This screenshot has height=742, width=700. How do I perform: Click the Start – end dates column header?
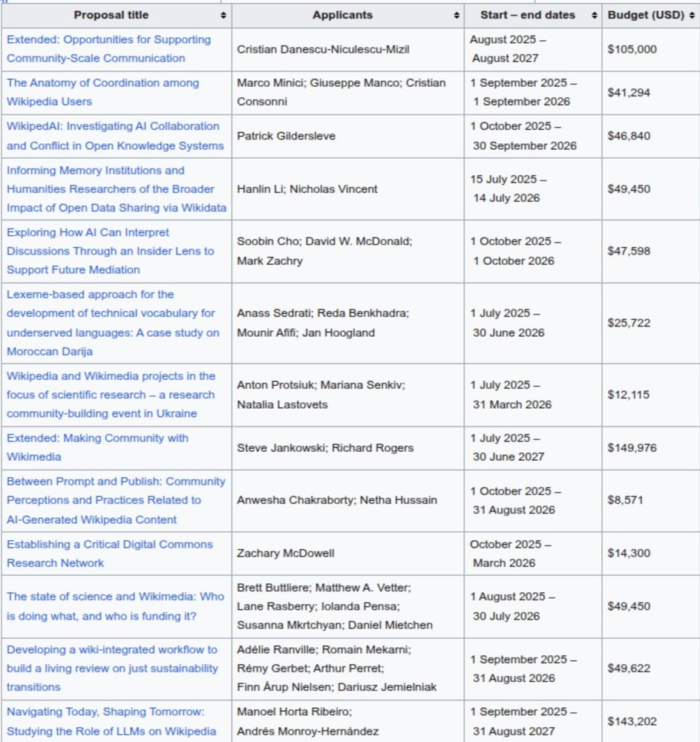click(x=533, y=16)
